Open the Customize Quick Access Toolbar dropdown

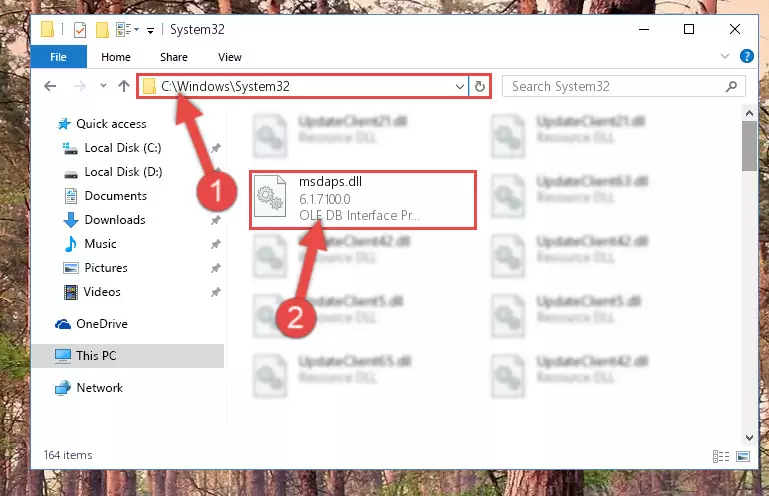click(x=151, y=30)
